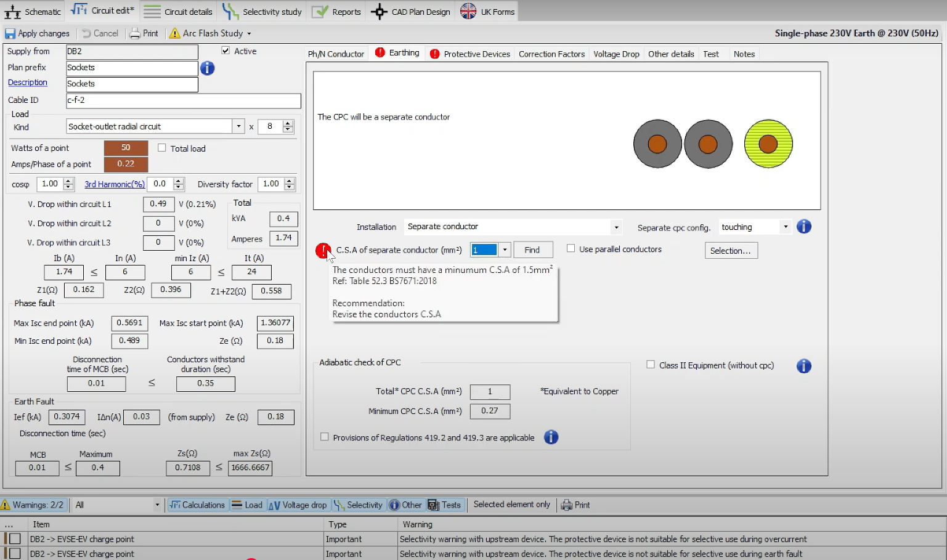Show Calculations warnings filter

point(197,505)
